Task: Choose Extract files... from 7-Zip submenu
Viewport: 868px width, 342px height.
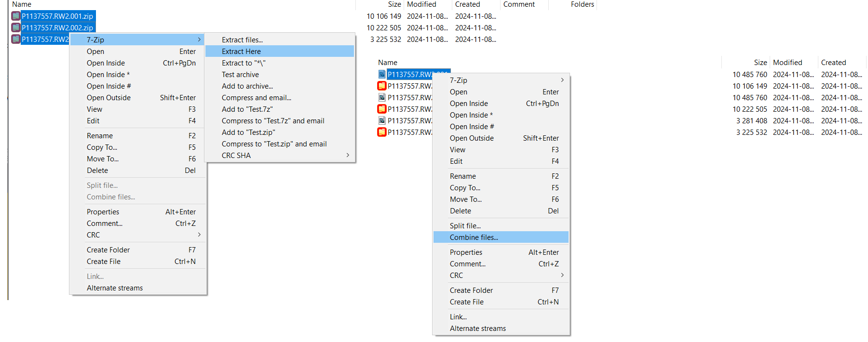Action: (x=280, y=39)
